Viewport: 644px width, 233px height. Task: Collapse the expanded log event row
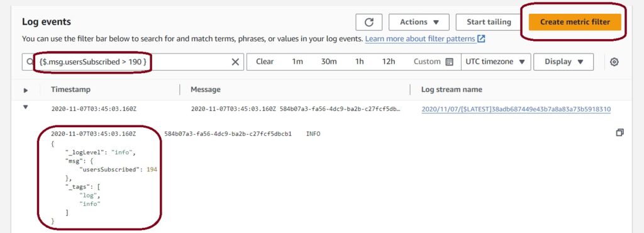(x=25, y=107)
